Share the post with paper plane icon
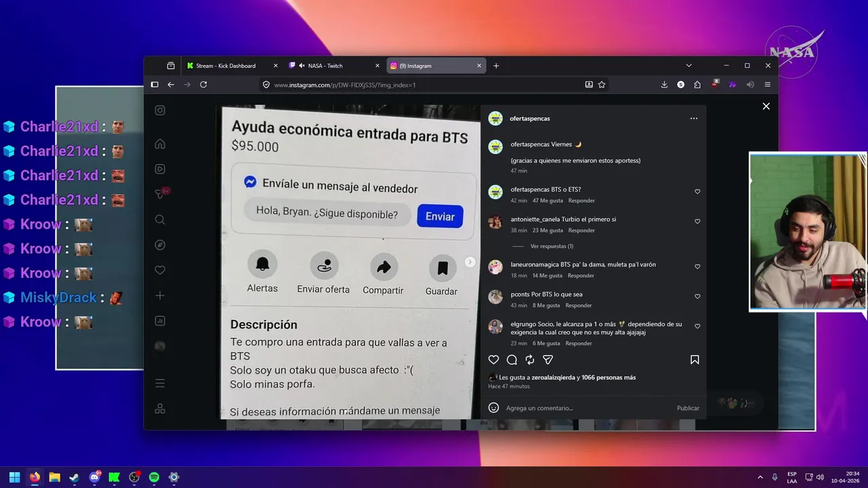The image size is (868, 488). 548,360
